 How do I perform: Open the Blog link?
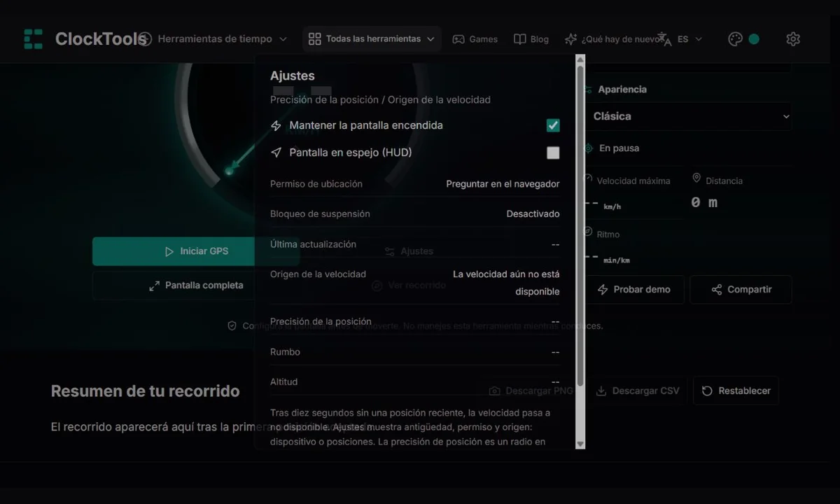[531, 39]
